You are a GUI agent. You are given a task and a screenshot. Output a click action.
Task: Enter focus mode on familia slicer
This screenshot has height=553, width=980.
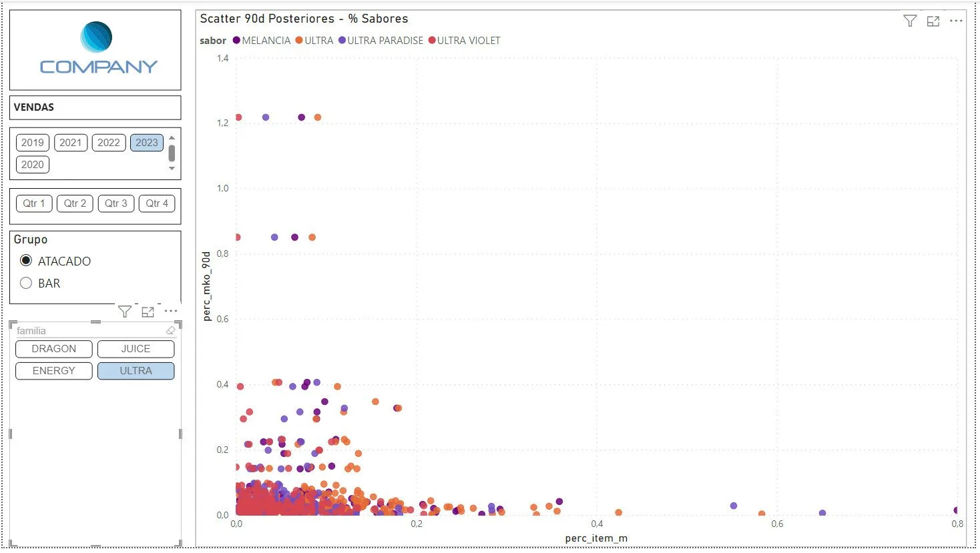click(148, 312)
